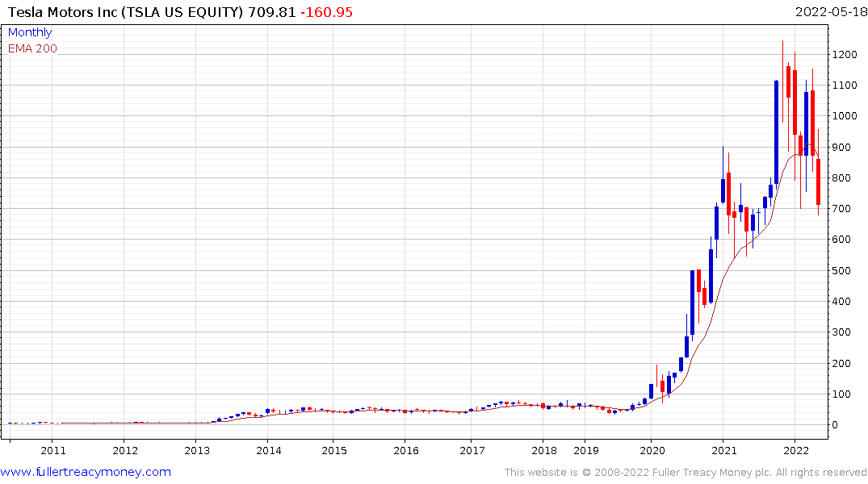
Task: Click the 200 price axis label
Action: point(841,364)
